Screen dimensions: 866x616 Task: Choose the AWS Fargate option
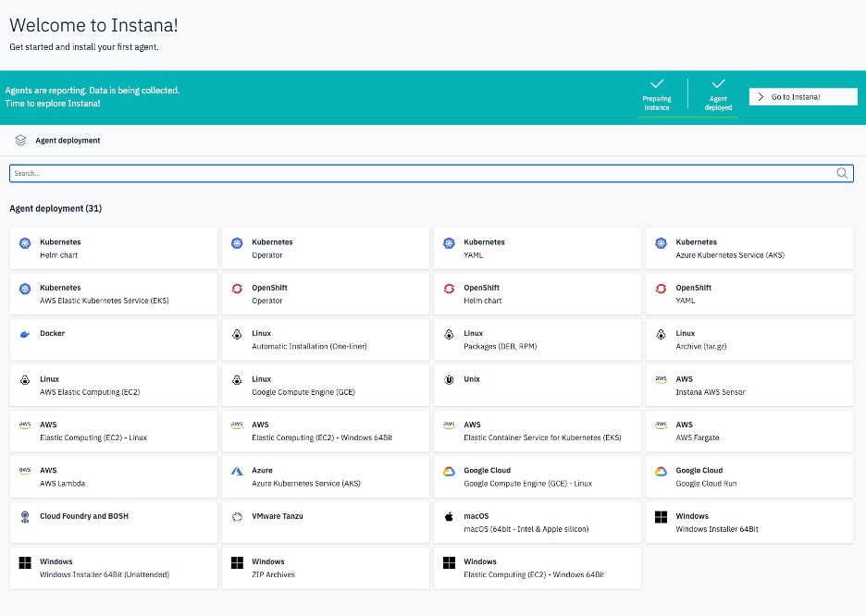(x=749, y=431)
